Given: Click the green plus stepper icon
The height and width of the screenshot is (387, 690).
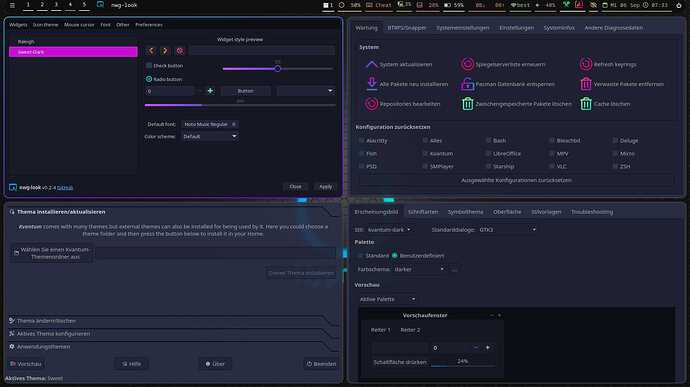Looking at the screenshot, I should 210,91.
